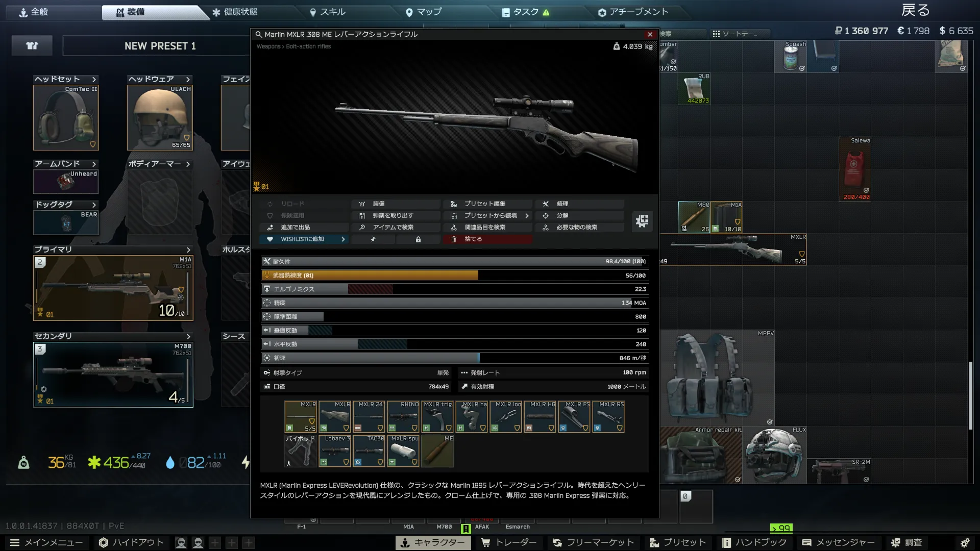Expand プリセットから装填 submenu arrow
980x551 pixels.
point(527,216)
